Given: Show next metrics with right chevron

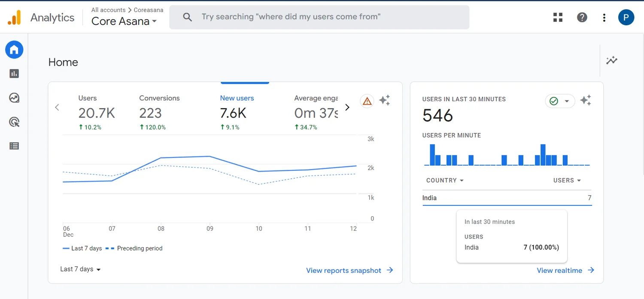Looking at the screenshot, I should (x=347, y=107).
